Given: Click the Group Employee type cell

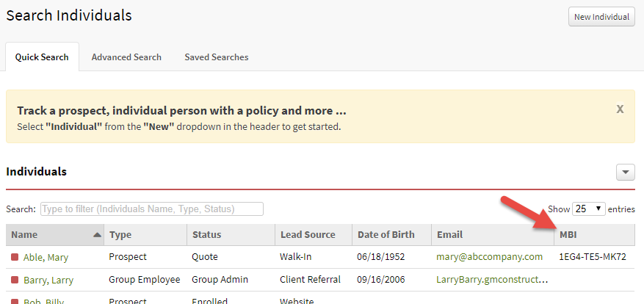Looking at the screenshot, I should [145, 280].
